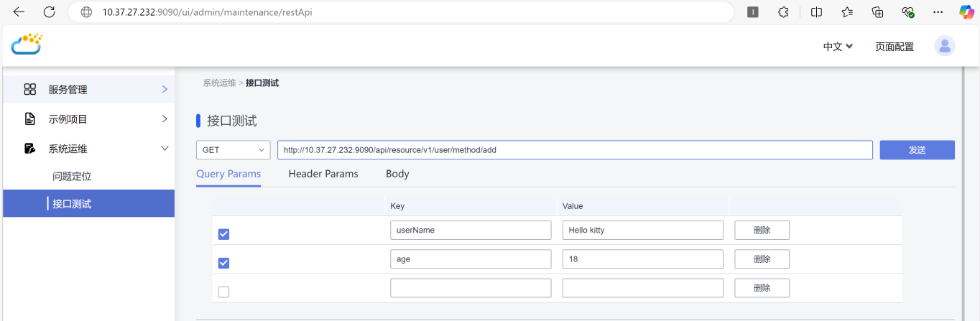Viewport: 980px width, 321px height.
Task: Open the GET method dropdown
Action: pos(233,150)
